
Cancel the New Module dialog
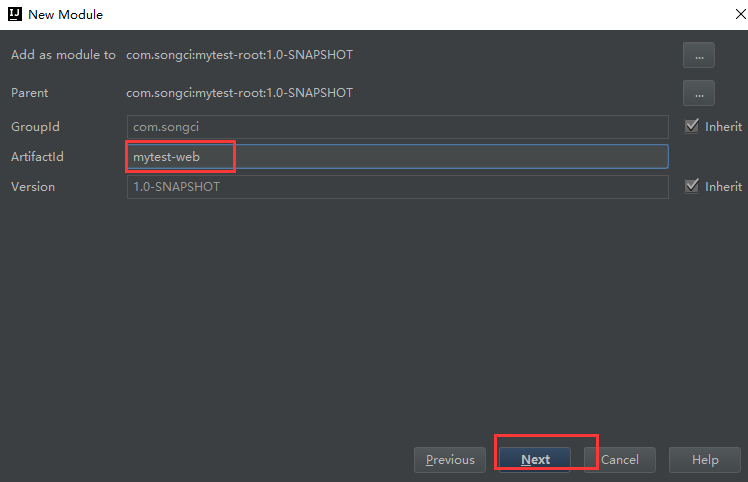(x=620, y=460)
